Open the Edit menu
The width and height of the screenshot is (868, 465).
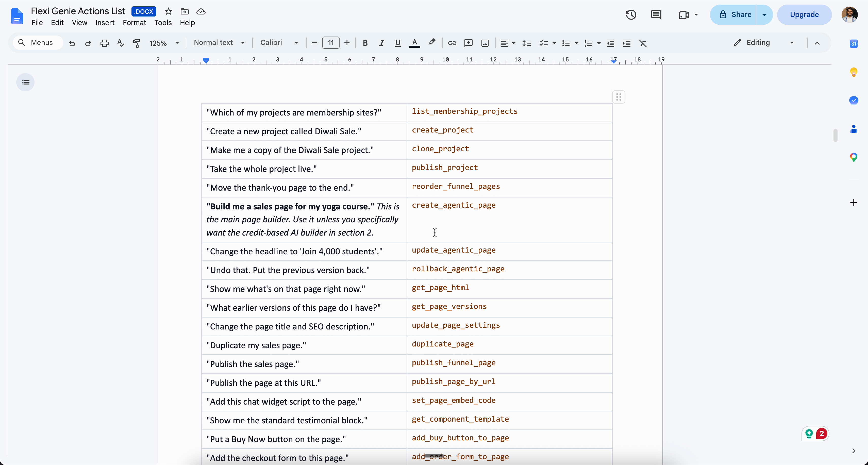pyautogui.click(x=57, y=23)
